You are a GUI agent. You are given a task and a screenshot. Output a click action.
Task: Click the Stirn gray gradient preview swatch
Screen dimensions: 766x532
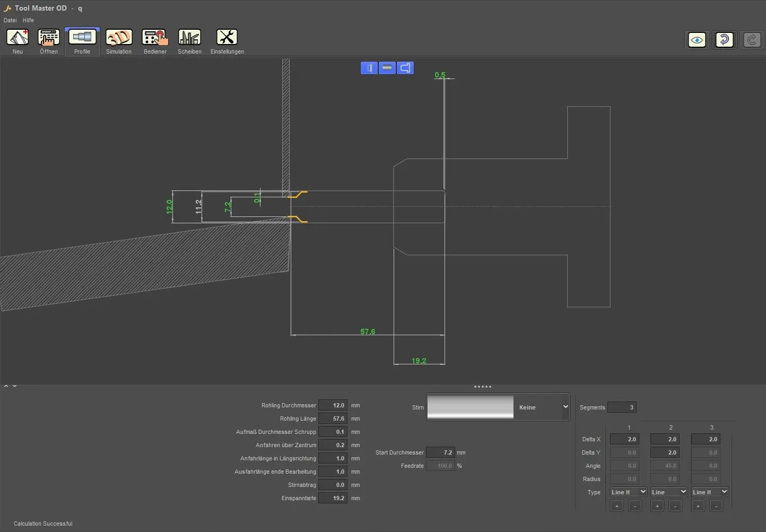click(x=470, y=407)
